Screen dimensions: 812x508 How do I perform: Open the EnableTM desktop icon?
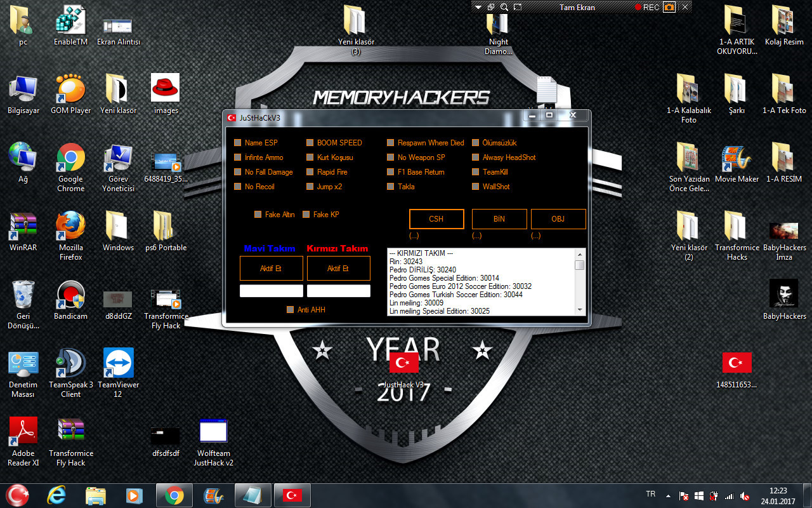point(70,25)
